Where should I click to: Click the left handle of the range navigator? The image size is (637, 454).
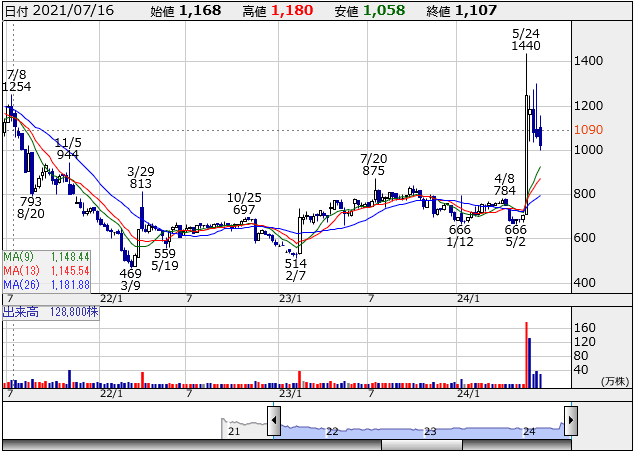point(272,418)
